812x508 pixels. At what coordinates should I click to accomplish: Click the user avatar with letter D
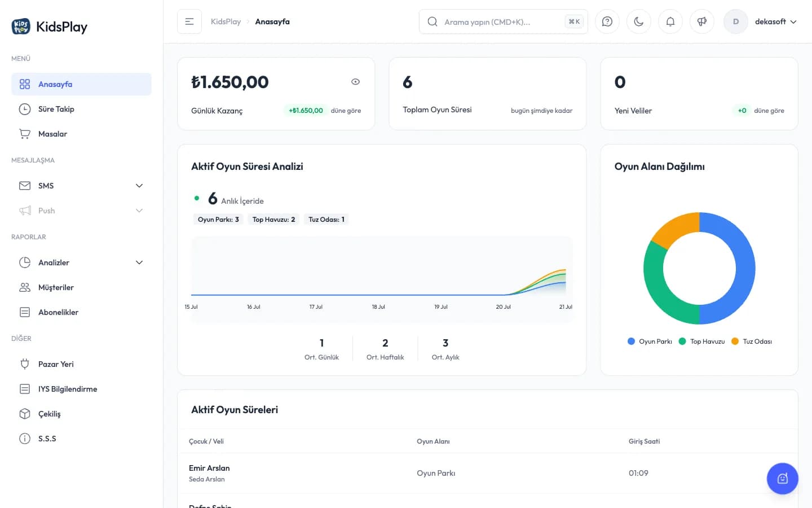736,21
